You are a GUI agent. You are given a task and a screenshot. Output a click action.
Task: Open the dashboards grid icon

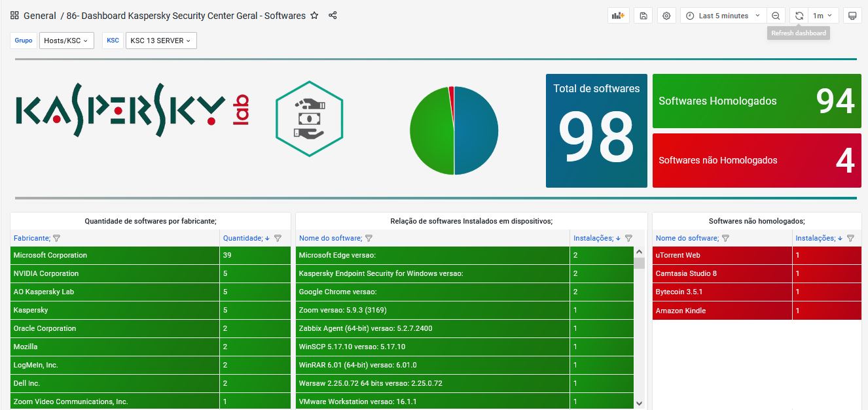14,15
